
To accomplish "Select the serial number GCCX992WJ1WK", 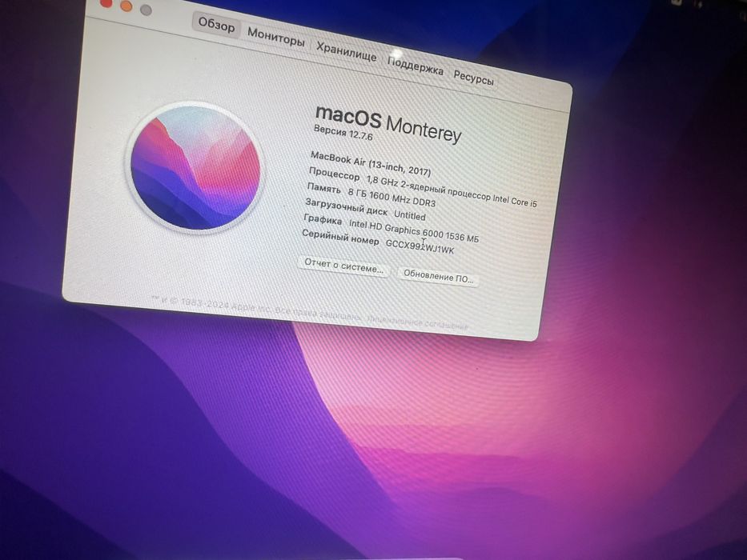I will click(420, 246).
